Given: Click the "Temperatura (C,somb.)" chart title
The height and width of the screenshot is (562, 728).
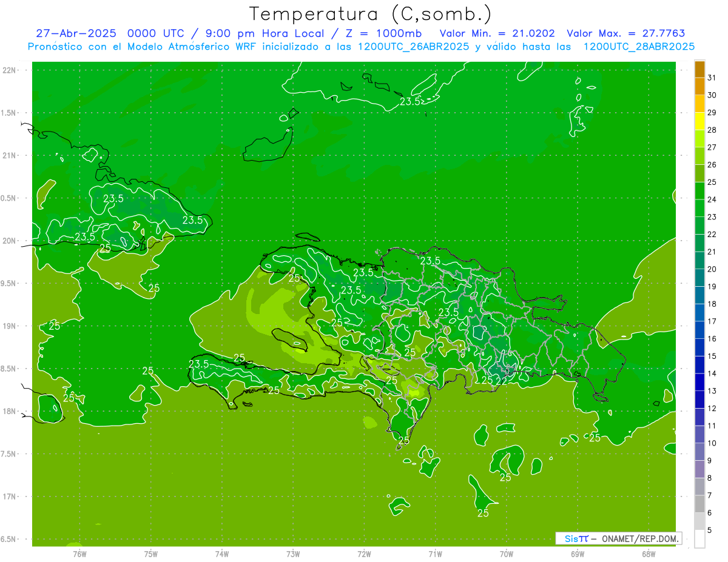Looking at the screenshot, I should point(370,14).
